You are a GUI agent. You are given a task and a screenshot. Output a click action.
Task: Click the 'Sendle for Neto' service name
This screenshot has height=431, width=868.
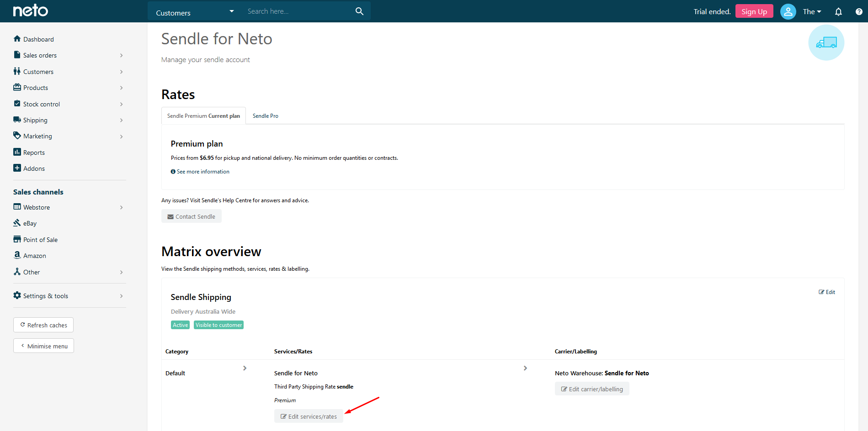[296, 373]
